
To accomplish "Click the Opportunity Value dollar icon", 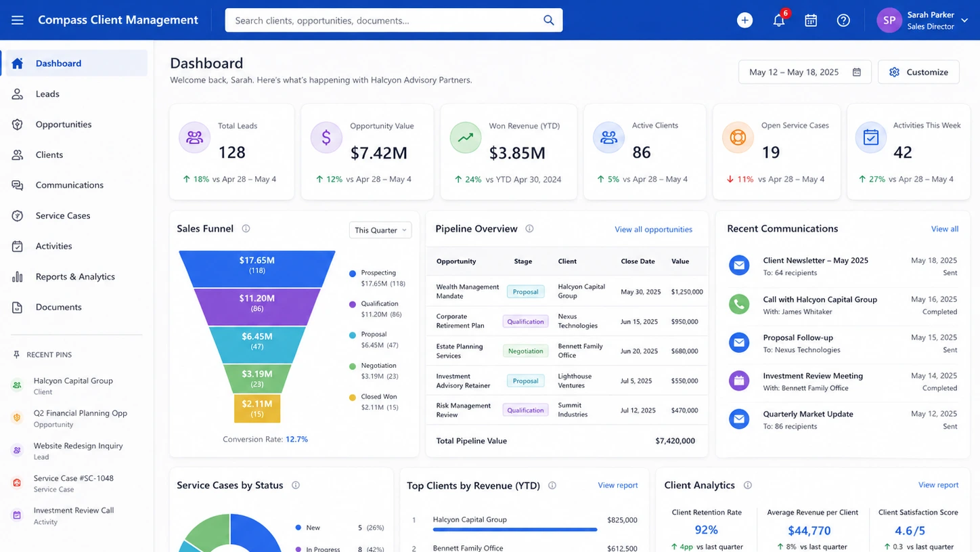I will [326, 138].
